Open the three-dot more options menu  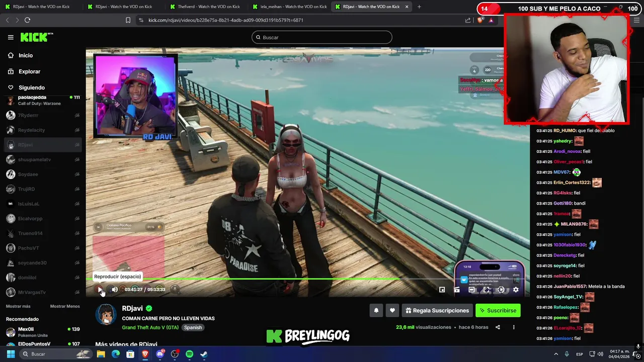point(514,327)
